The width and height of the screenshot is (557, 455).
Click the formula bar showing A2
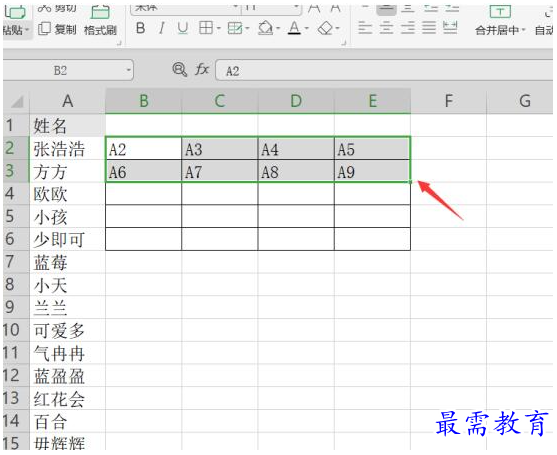pyautogui.click(x=385, y=70)
